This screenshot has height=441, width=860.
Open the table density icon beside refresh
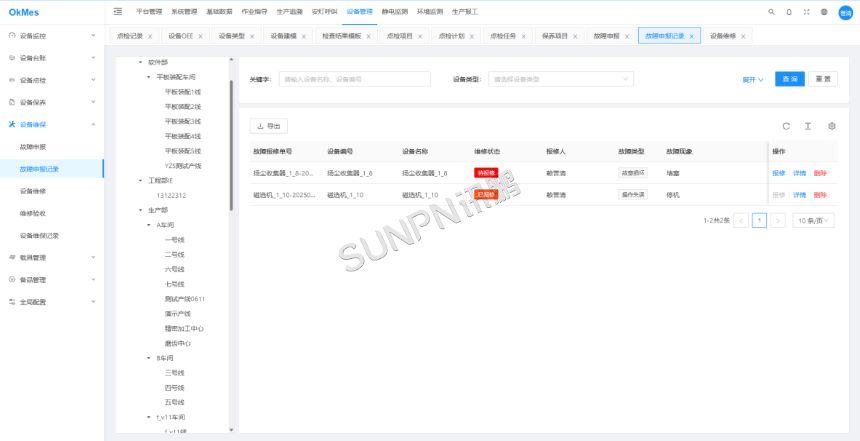coord(808,126)
